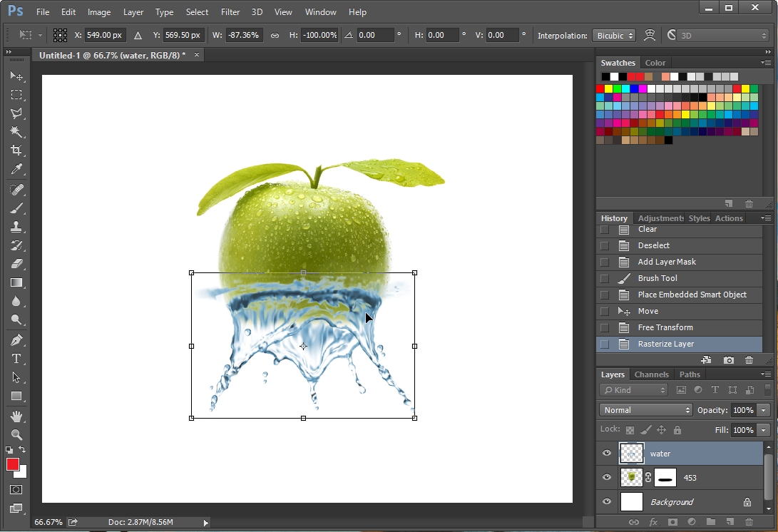Screen dimensions: 778x532
Task: Select the Rectangle shape tool
Action: pos(16,396)
